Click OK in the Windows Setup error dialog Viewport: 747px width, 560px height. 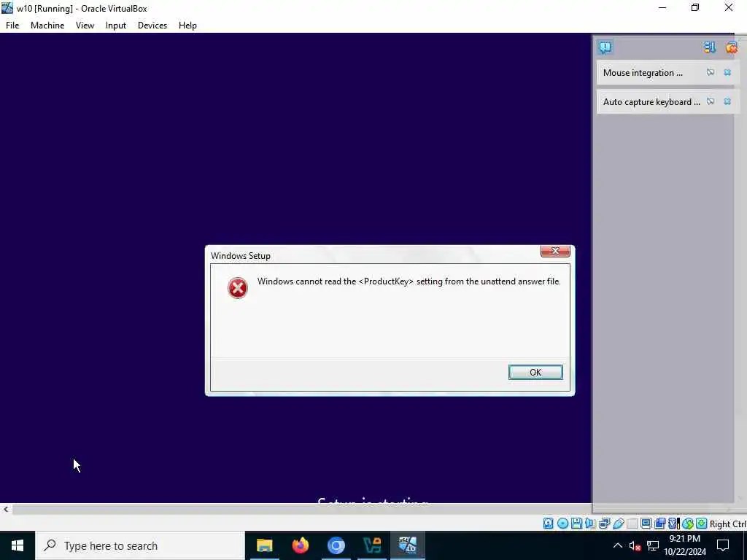535,373
